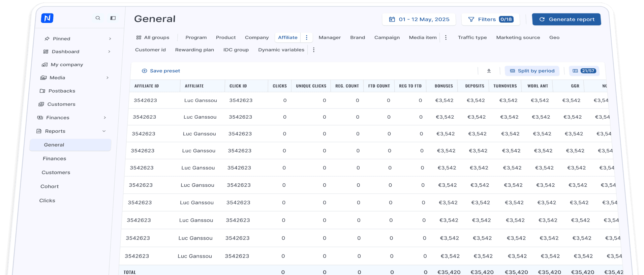Open the date range picker 01 - 12 May

pyautogui.click(x=419, y=19)
